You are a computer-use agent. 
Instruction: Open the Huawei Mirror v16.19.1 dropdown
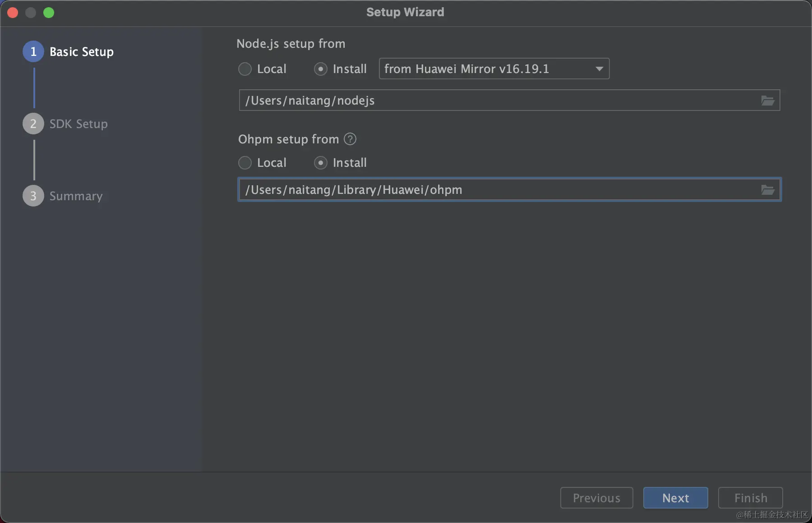494,69
